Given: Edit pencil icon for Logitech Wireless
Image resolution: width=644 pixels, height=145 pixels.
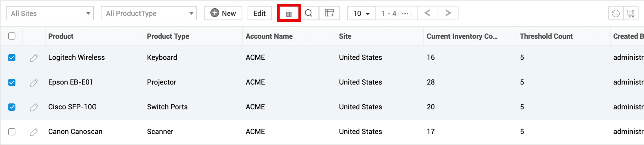Looking at the screenshot, I should (34, 58).
